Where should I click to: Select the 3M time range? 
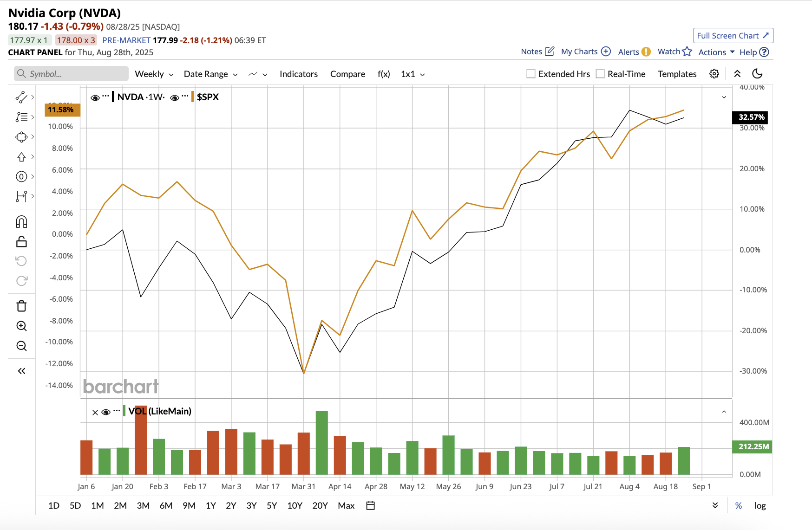(143, 505)
